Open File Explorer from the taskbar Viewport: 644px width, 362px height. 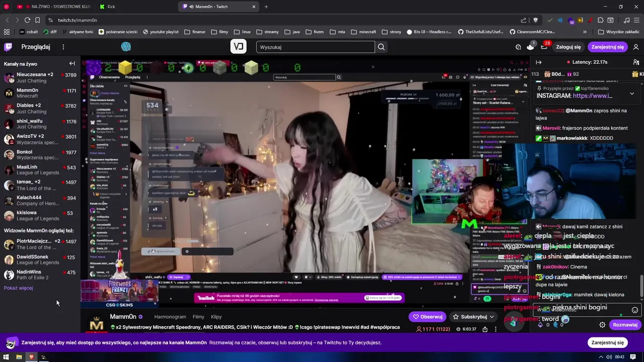19,357
